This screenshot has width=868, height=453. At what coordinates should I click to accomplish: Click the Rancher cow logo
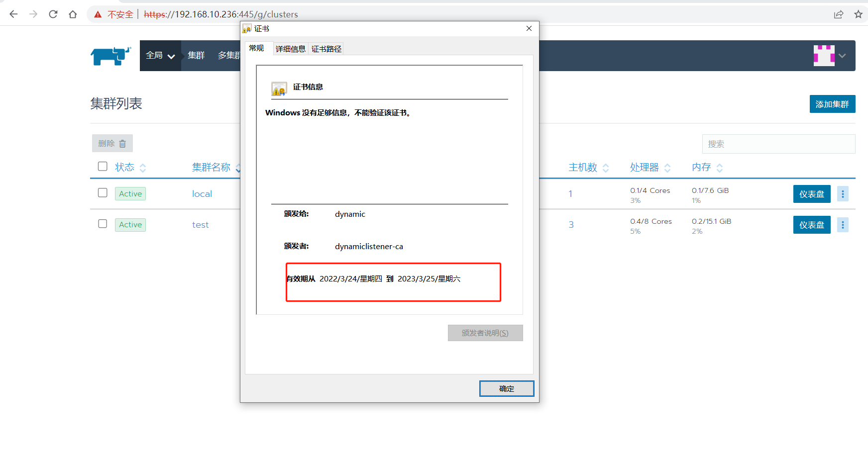click(x=110, y=56)
